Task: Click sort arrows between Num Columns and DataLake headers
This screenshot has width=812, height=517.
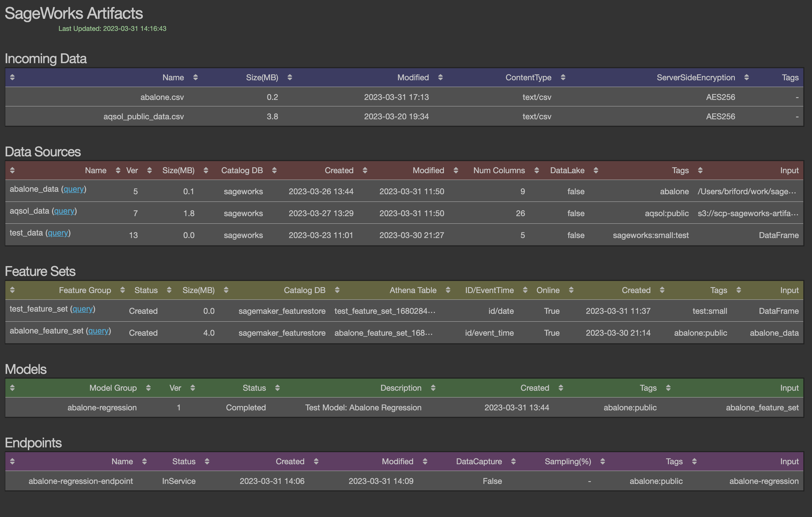Action: [x=536, y=170]
